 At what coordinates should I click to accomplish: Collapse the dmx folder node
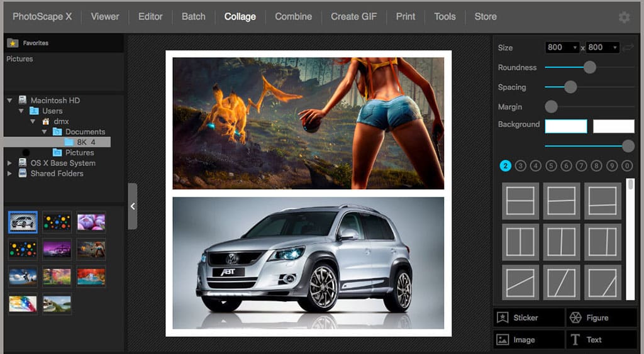click(33, 121)
